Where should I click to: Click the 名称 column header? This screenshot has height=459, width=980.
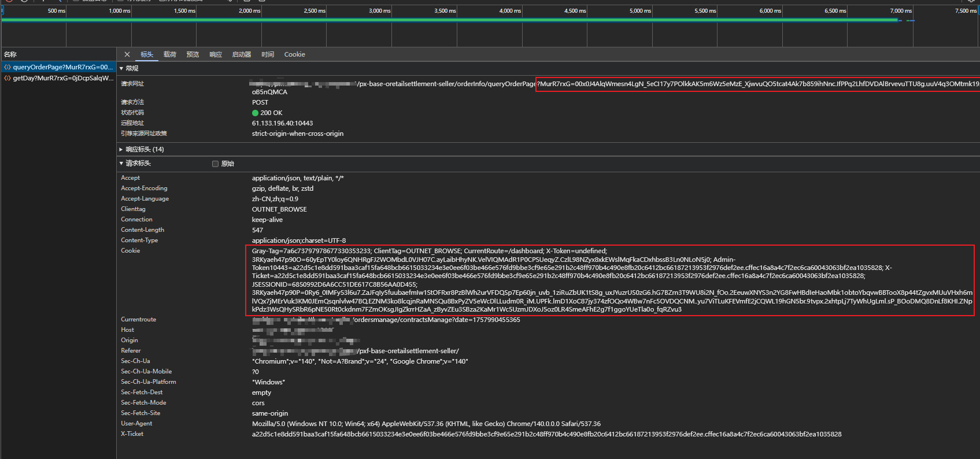click(x=10, y=54)
